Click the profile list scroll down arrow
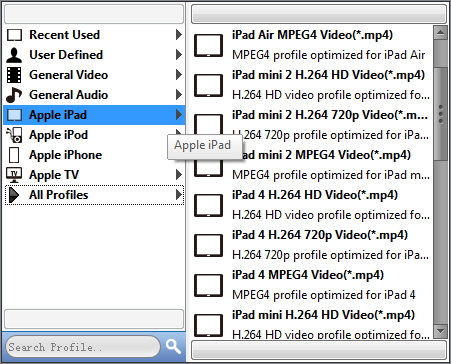 [x=440, y=331]
